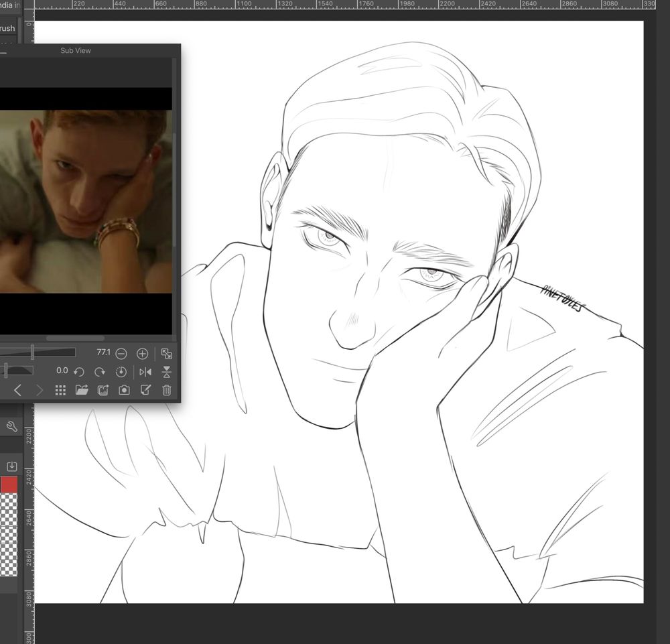Click the Sub View fit-to-window icon
This screenshot has height=644, width=670.
click(x=167, y=353)
